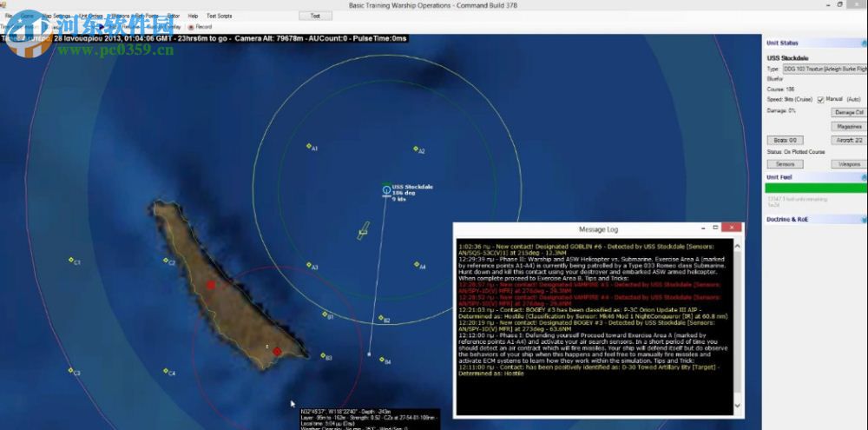Screen dimensions: 868x430
Task: Open the Sensors button
Action: coord(785,164)
